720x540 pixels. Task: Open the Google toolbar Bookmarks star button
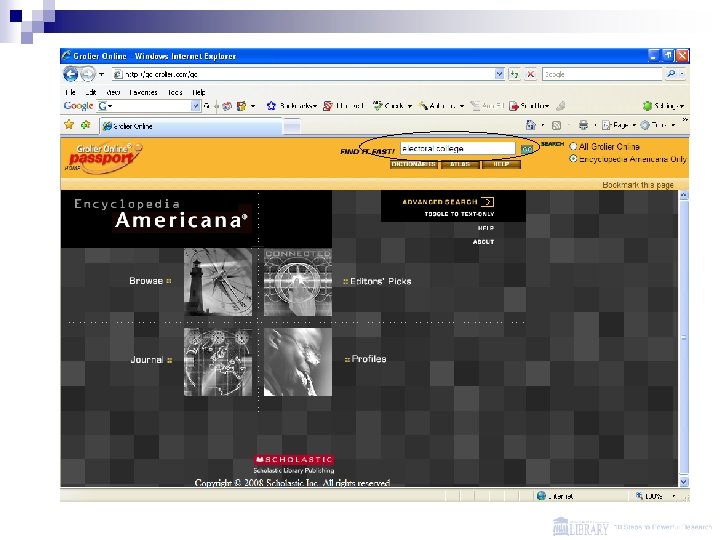point(292,106)
